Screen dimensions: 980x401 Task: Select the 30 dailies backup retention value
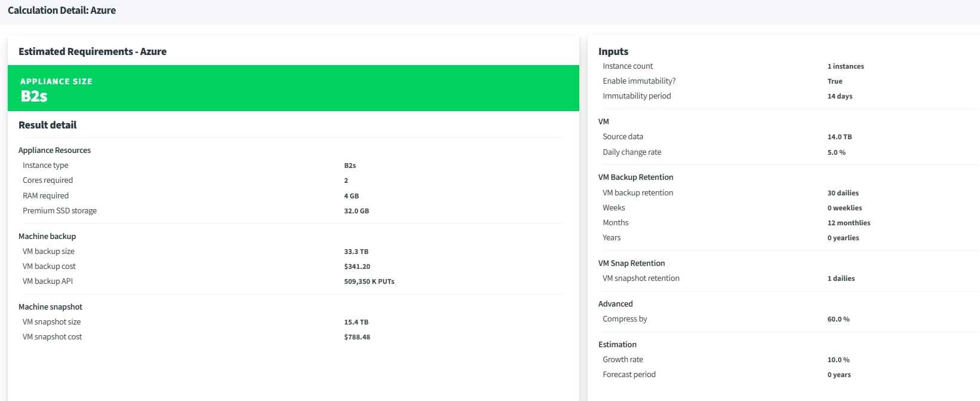[843, 193]
